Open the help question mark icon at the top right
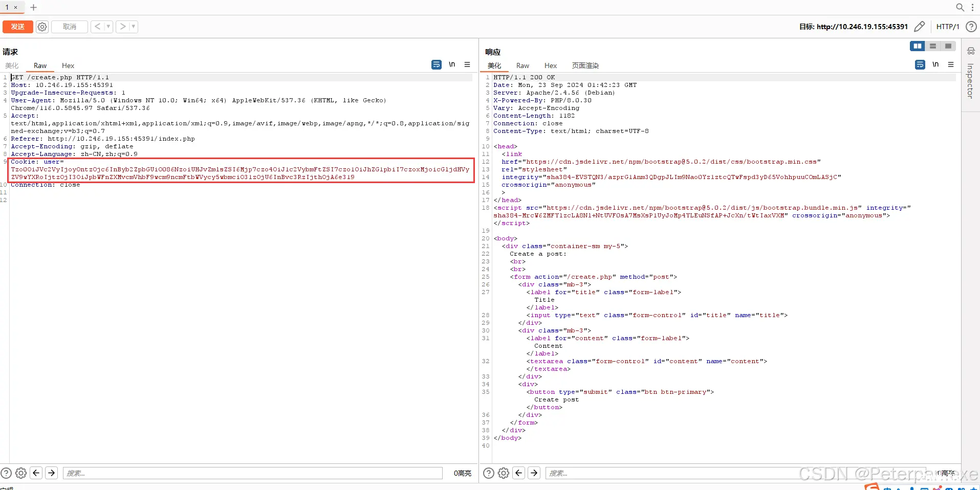 click(x=971, y=27)
